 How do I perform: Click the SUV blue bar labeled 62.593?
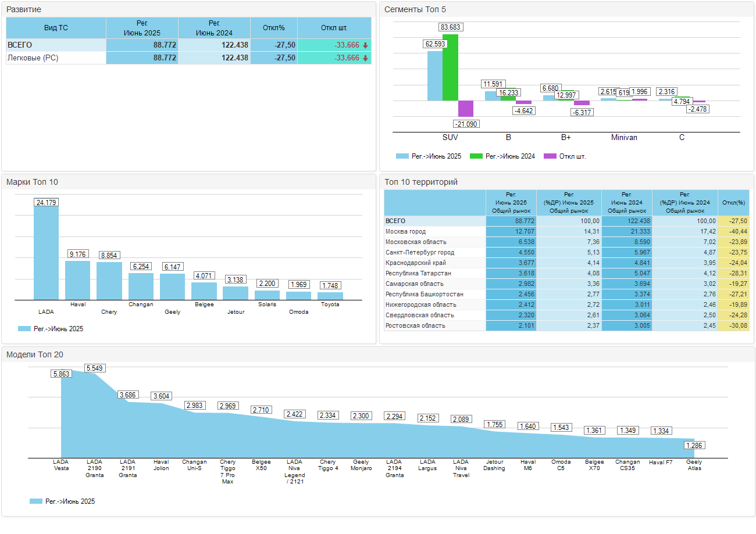pos(435,76)
